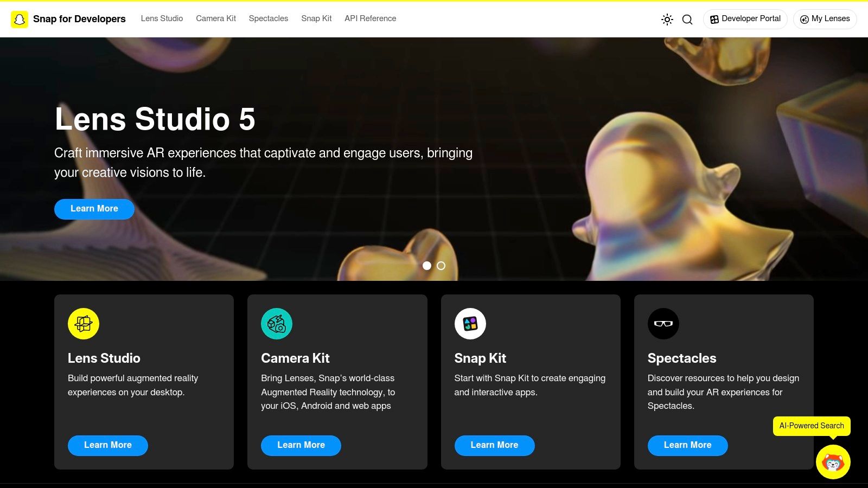The image size is (868, 488).
Task: Click the Camera Kit card heading
Action: (x=295, y=358)
